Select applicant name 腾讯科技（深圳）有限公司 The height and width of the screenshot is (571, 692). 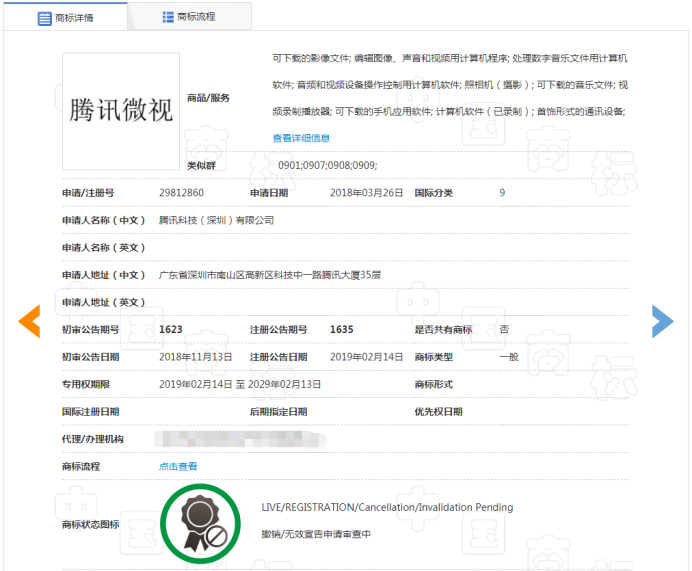[x=216, y=220]
